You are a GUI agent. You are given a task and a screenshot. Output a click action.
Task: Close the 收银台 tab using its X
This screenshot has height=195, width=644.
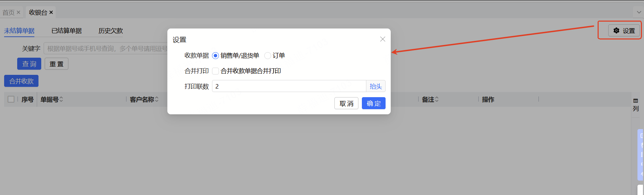pos(51,12)
